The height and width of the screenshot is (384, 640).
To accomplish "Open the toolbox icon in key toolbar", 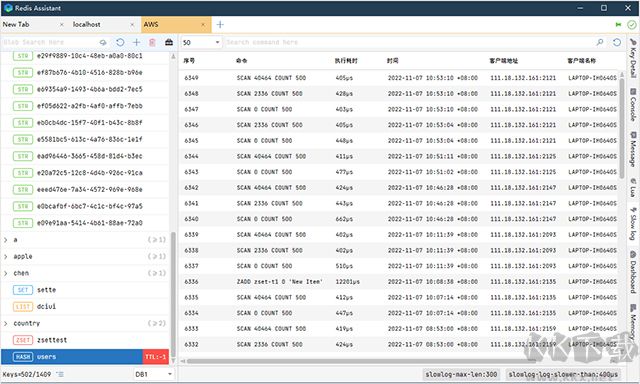I will pos(169,42).
